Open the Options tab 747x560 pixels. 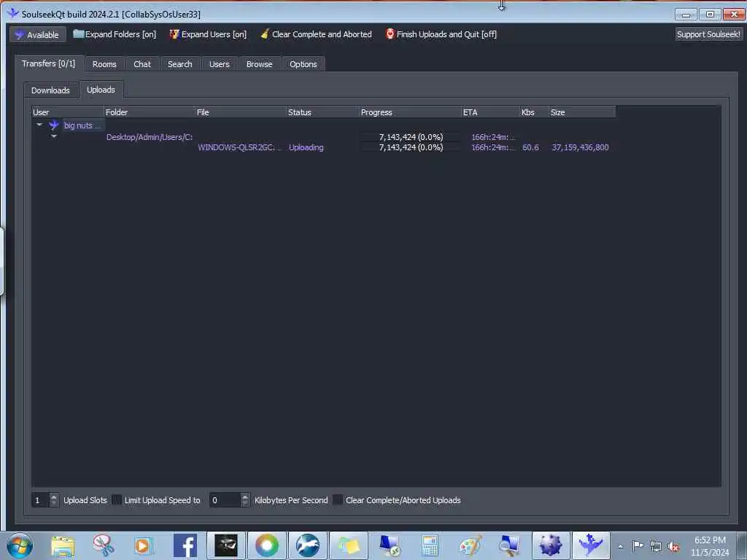[303, 64]
